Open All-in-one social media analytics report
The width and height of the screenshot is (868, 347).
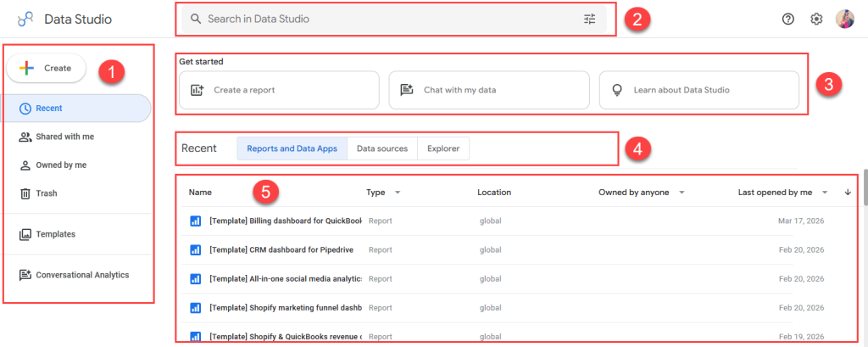point(285,279)
